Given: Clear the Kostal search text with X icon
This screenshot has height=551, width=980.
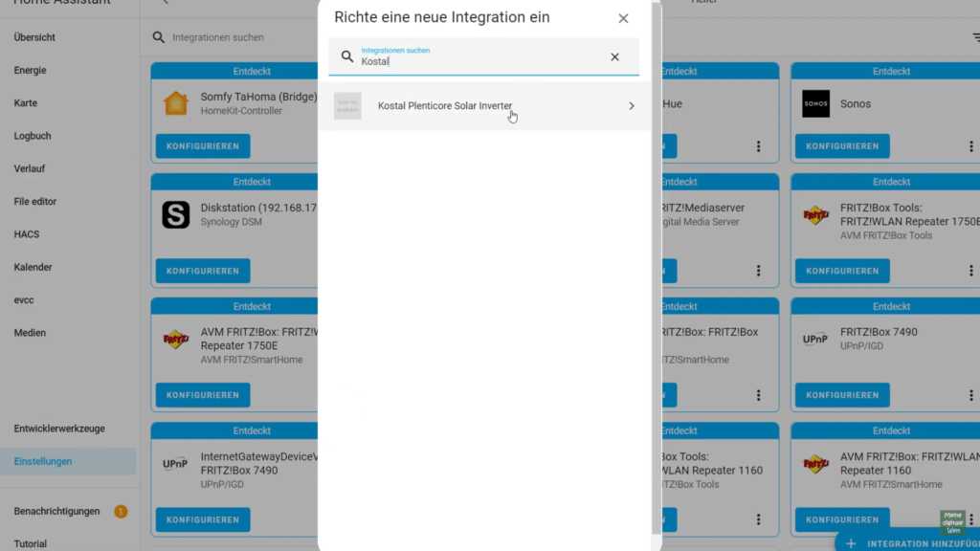Looking at the screenshot, I should (614, 57).
